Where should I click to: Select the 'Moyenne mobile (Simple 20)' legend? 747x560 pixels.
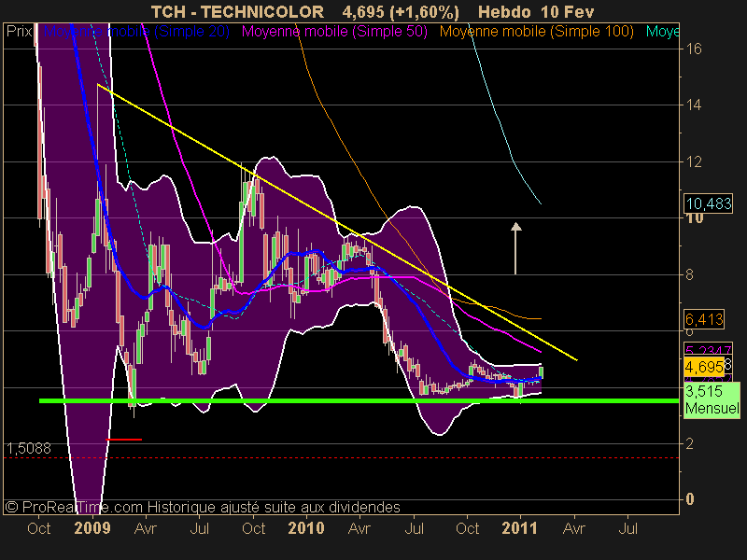click(136, 32)
